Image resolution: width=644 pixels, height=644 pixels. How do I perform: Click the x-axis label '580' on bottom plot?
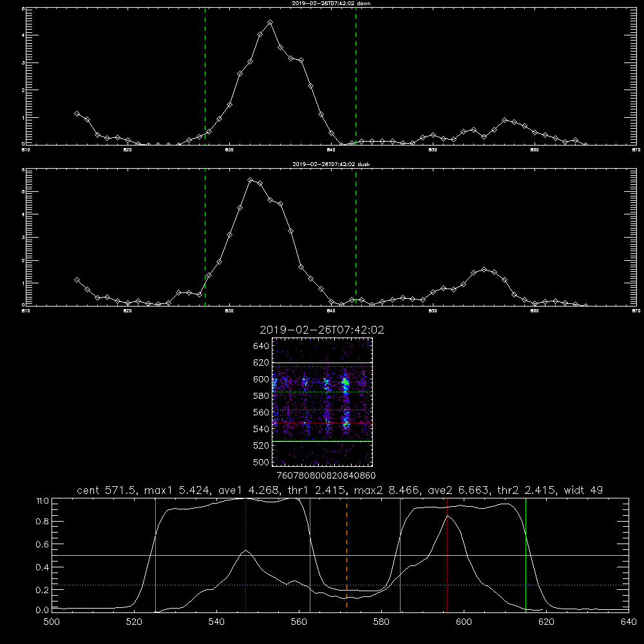tap(381, 622)
